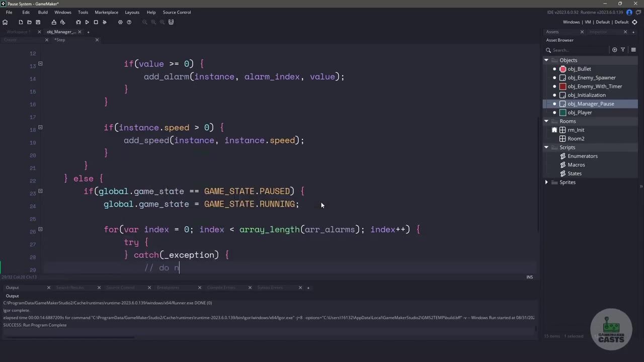Open the Marketplace menu
The width and height of the screenshot is (644, 362).
click(x=107, y=12)
